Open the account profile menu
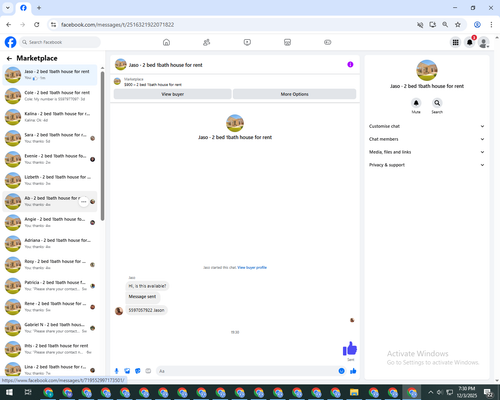Screen dimensions: 500x400 [484, 42]
